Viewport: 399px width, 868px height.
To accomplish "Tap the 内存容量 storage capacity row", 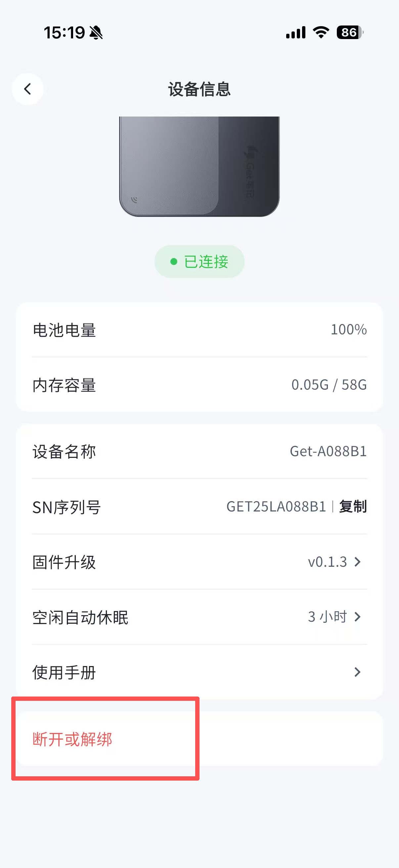I will pyautogui.click(x=199, y=385).
